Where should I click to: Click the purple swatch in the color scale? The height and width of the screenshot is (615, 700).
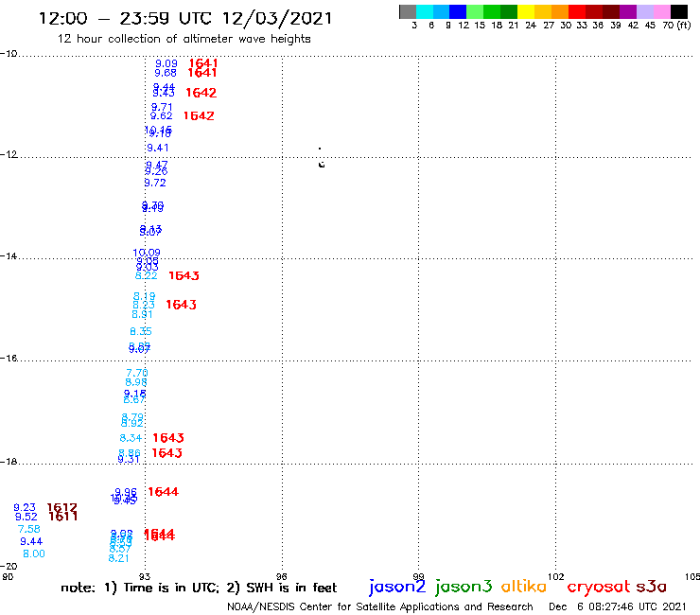point(628,11)
